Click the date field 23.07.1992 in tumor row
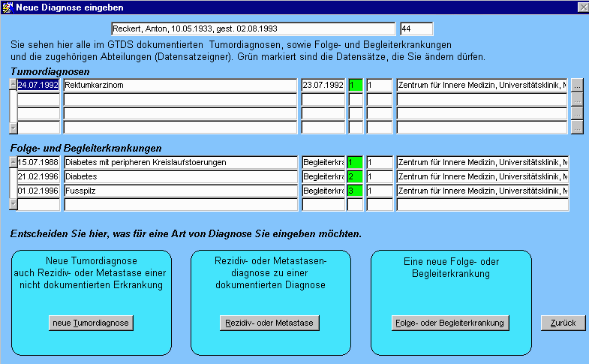This screenshot has width=589, height=364. pyautogui.click(x=323, y=86)
